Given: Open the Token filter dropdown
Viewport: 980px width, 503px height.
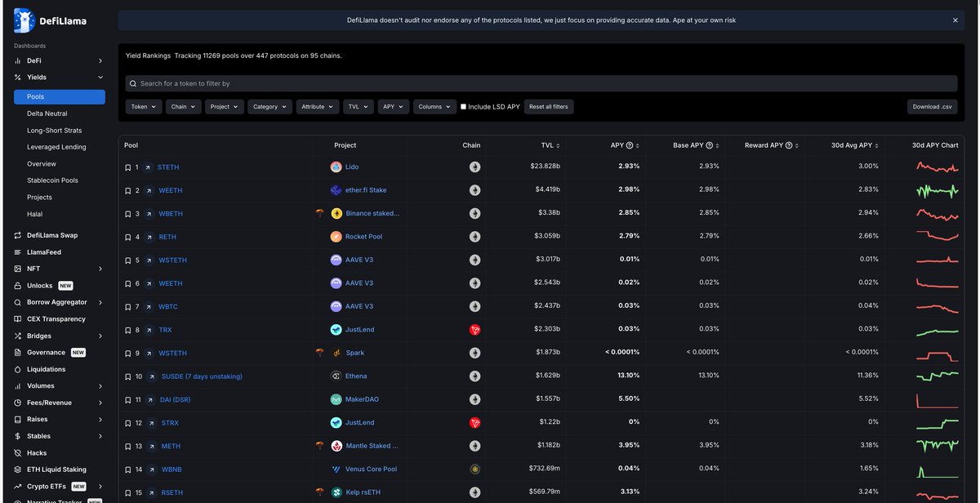Looking at the screenshot, I should click(144, 107).
